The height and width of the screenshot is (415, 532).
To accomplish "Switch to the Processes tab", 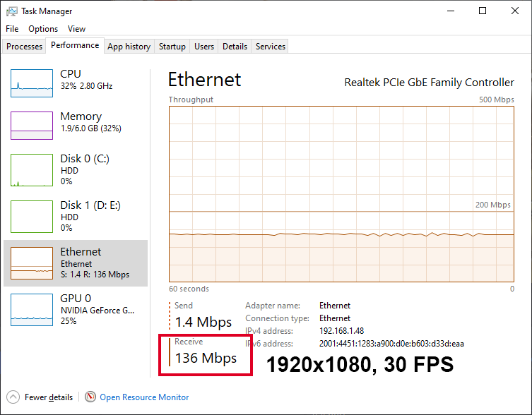I will tap(24, 46).
